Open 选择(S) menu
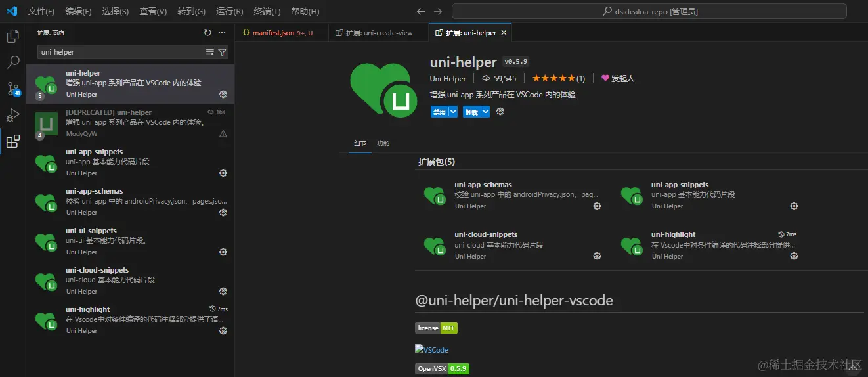This screenshot has width=868, height=377. (x=116, y=12)
